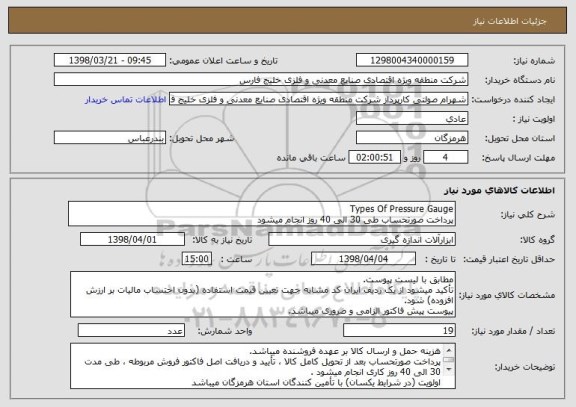This screenshot has height=407, width=576.
Task: Click the buyer organization name field
Action: pyautogui.click(x=261, y=79)
